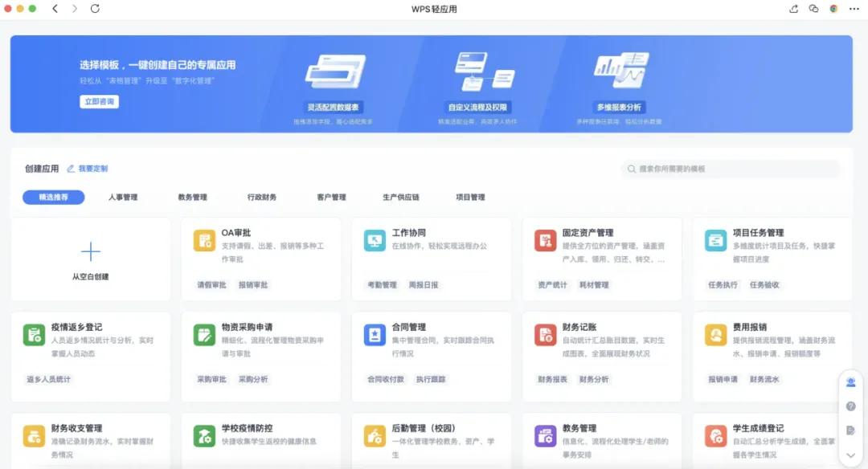This screenshot has height=469, width=868.
Task: Click the 立即咨询 button
Action: pos(99,102)
